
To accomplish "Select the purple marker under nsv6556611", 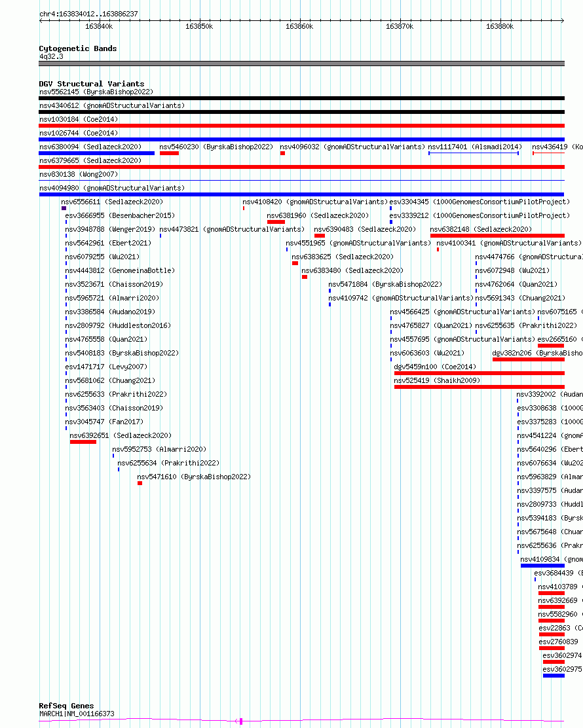I will click(64, 208).
